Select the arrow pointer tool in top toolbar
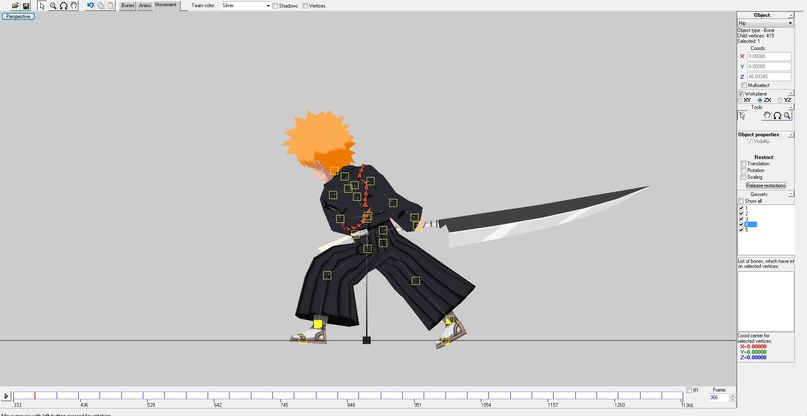The width and height of the screenshot is (807, 416). 42,6
